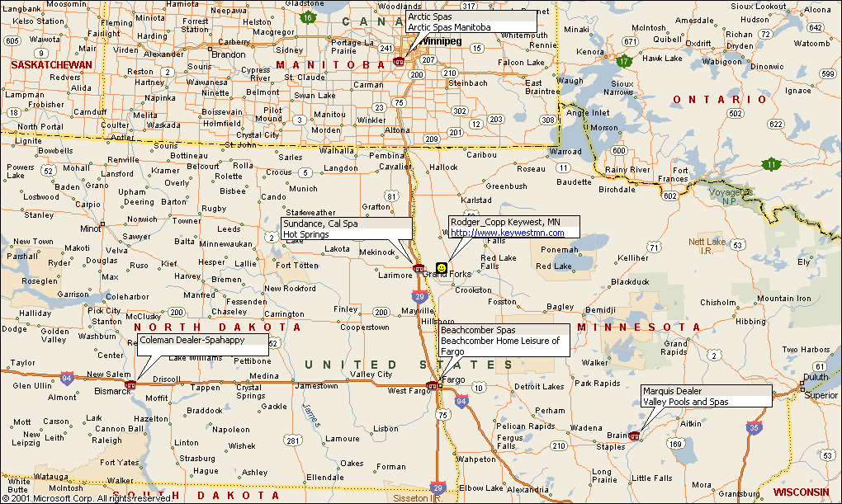Click the route 502 marker in Ontario

(736, 113)
